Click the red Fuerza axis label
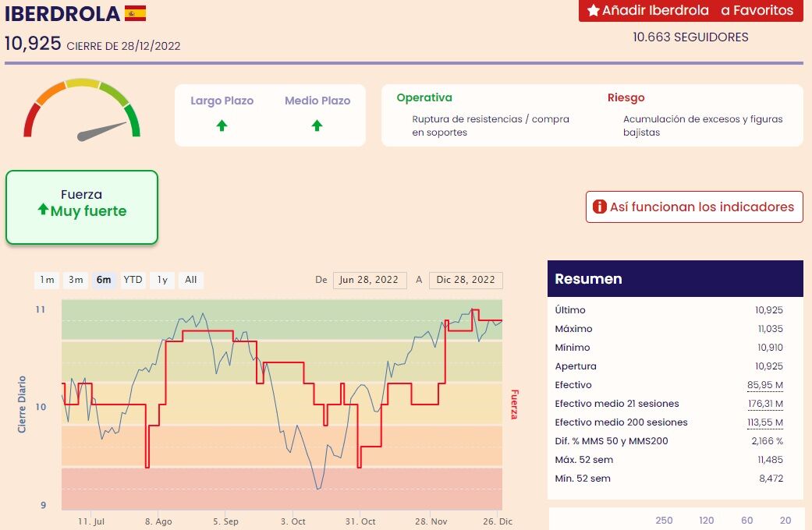Image resolution: width=812 pixels, height=530 pixels. [x=514, y=405]
